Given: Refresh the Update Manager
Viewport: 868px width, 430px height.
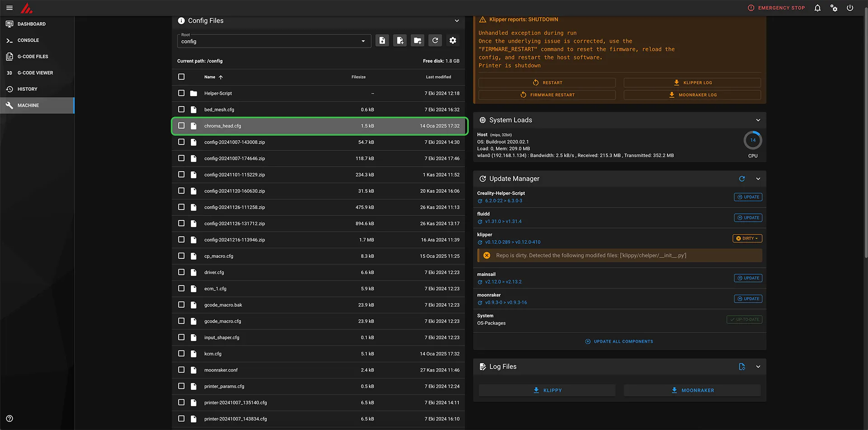Looking at the screenshot, I should [x=742, y=178].
